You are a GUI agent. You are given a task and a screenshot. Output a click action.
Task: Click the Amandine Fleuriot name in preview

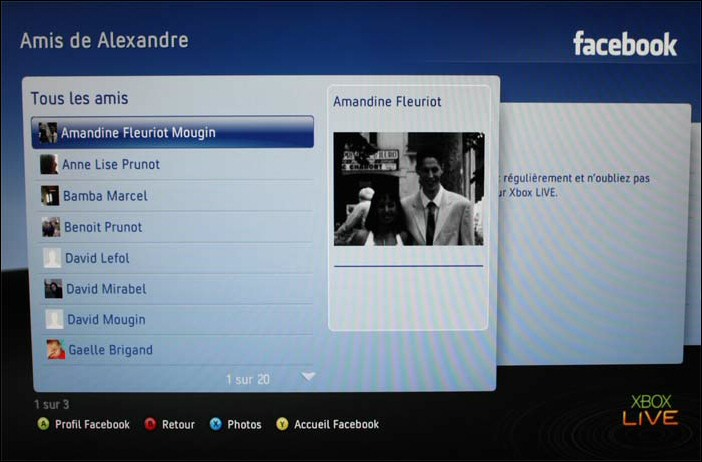387,102
